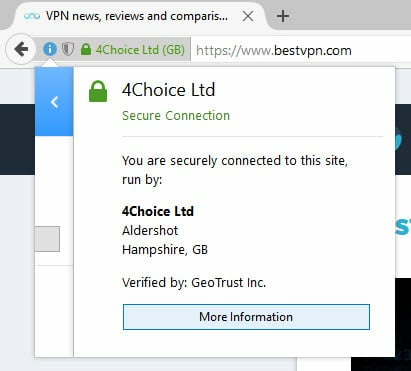Click the Aldershot address line
411x371 pixels.
pos(150,230)
